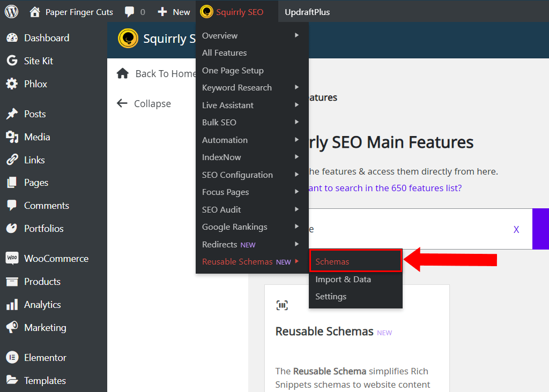The height and width of the screenshot is (392, 549).
Task: Expand the IndexNow submenu arrow
Action: [296, 157]
